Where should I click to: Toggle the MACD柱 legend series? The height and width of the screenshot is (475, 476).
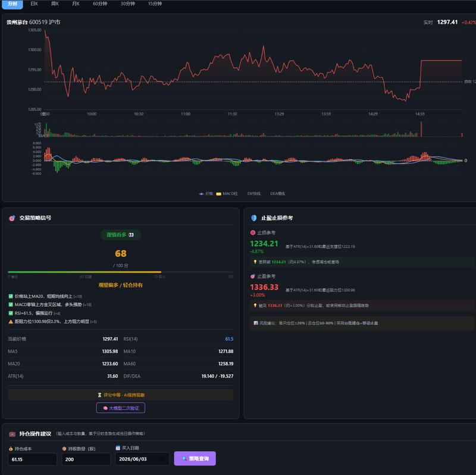[x=227, y=194]
